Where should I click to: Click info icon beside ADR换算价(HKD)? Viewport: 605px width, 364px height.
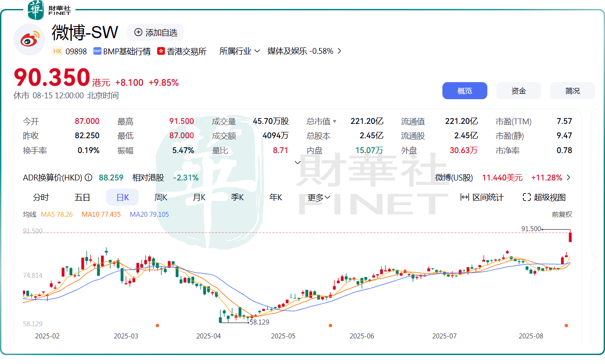[x=89, y=178]
